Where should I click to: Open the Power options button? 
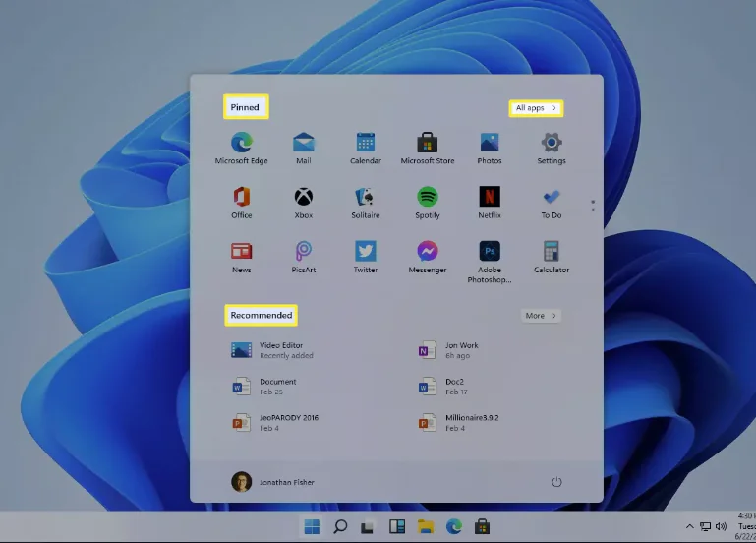556,482
